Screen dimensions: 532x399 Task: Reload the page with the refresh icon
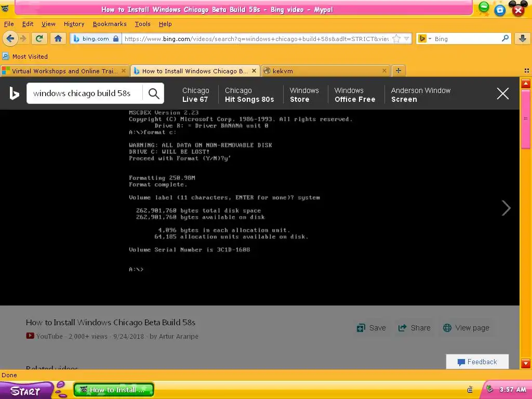39,38
